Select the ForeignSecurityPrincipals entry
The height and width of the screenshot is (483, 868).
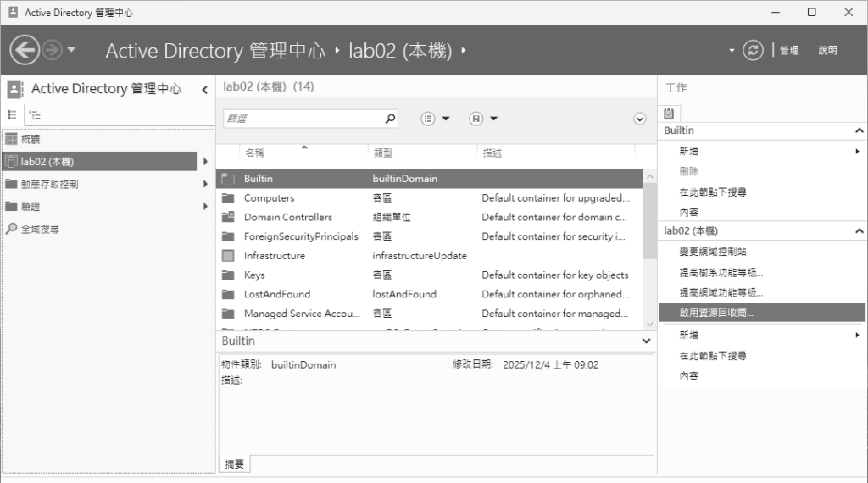pyautogui.click(x=301, y=236)
